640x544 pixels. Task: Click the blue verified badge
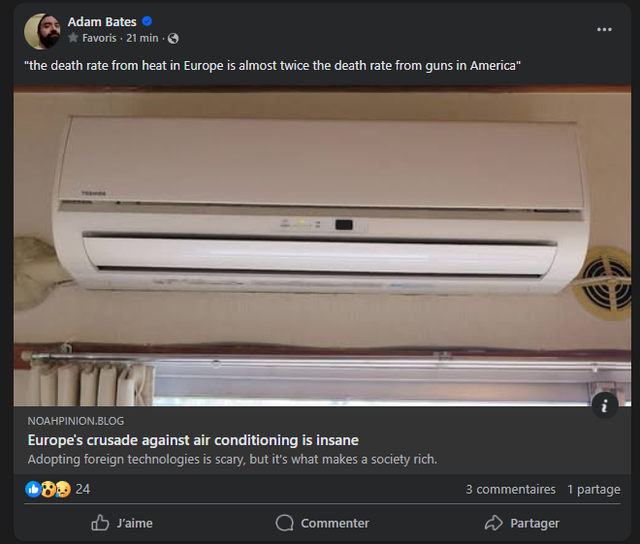tap(147, 21)
